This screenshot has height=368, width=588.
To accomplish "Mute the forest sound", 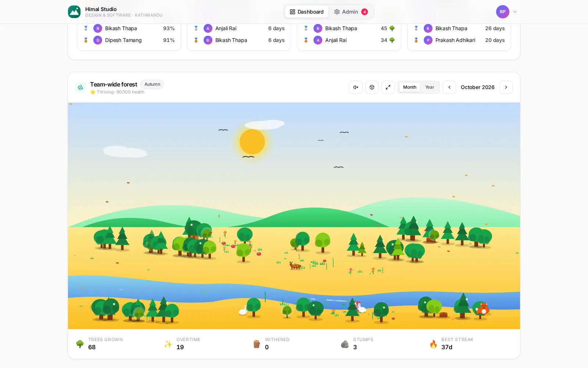I will coord(356,87).
